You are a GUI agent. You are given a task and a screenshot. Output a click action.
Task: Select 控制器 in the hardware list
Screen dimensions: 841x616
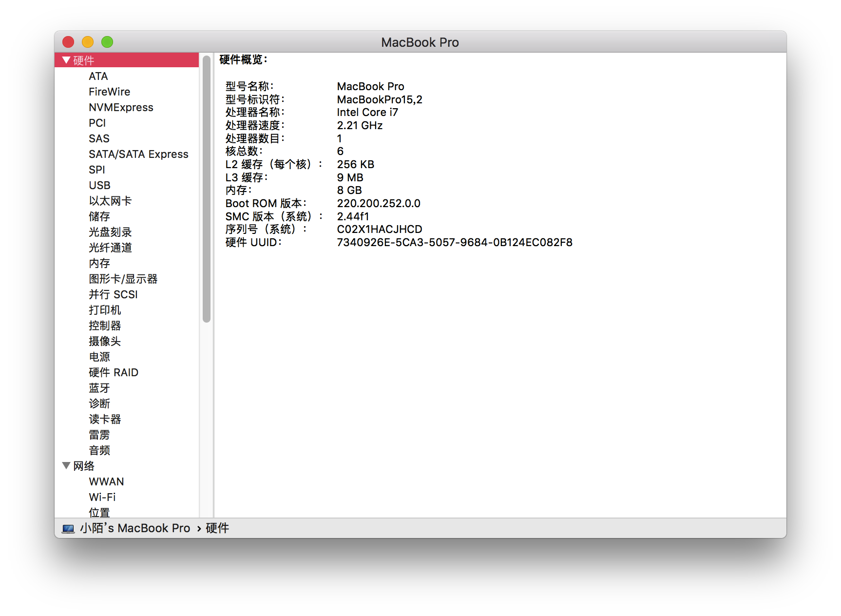click(x=105, y=326)
